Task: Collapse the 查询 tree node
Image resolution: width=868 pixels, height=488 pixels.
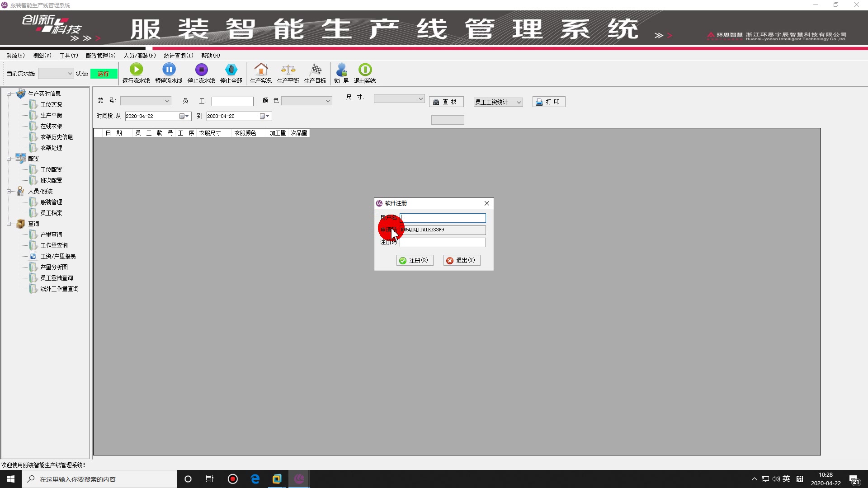Action: [x=9, y=224]
